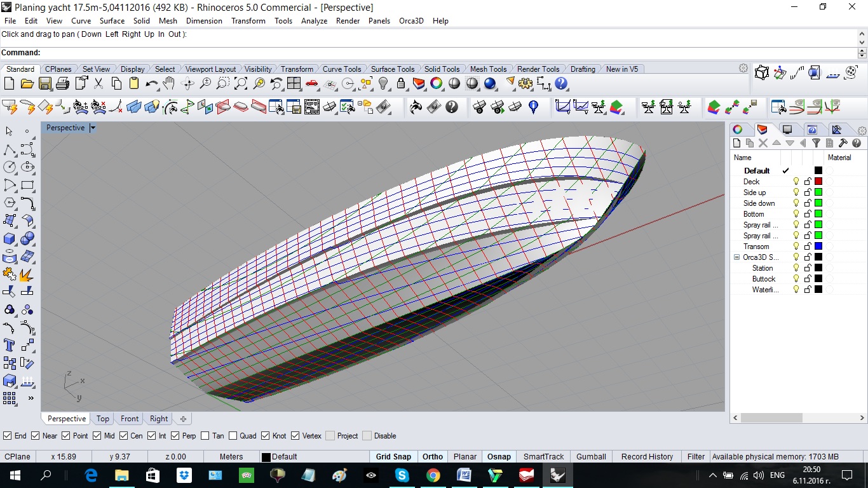Open the four-viewport layout icon

click(x=294, y=83)
